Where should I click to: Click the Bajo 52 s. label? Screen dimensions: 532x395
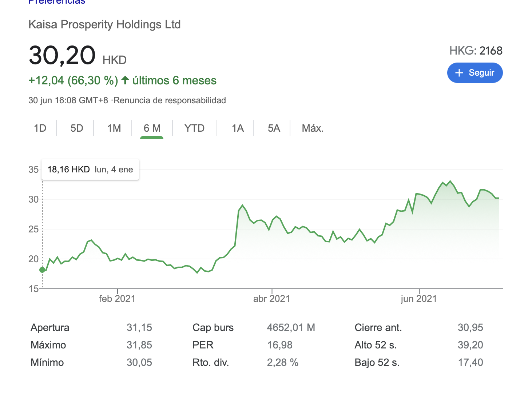tap(377, 363)
